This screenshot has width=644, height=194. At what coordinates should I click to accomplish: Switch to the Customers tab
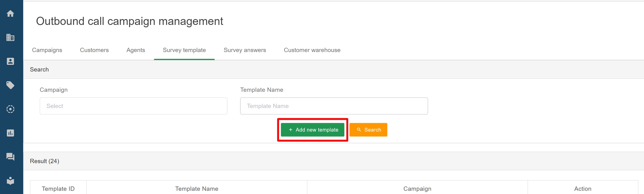(94, 50)
